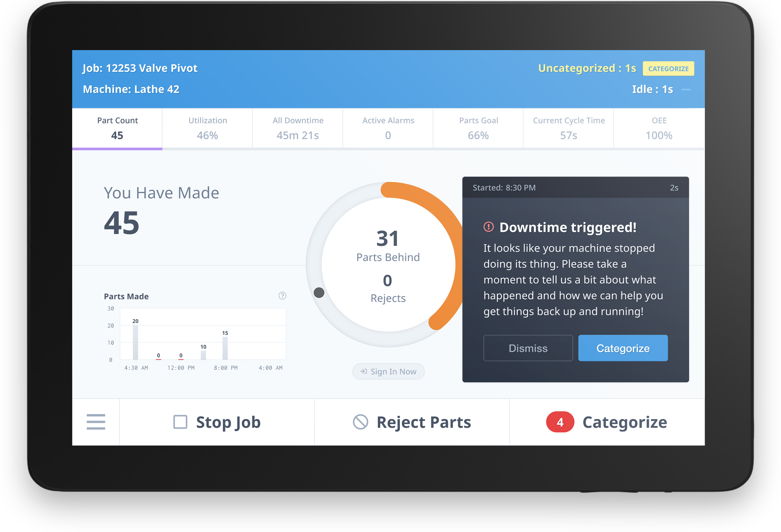Click the CATEGORIZE button in header
781x532 pixels.
[x=669, y=68]
